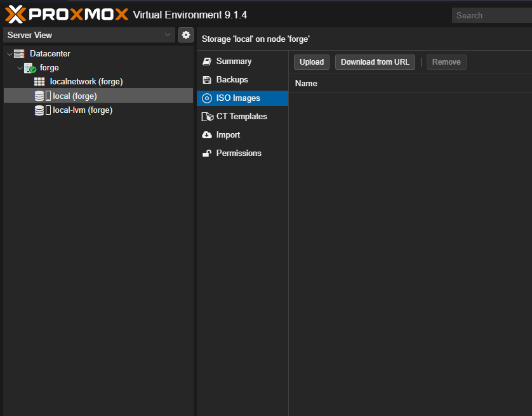
Task: Click the Proxmox logo
Action: click(x=67, y=15)
